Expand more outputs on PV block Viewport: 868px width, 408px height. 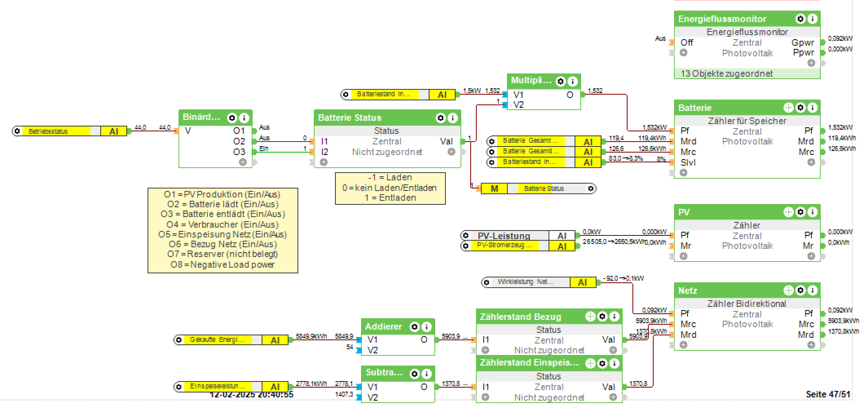[x=811, y=256]
